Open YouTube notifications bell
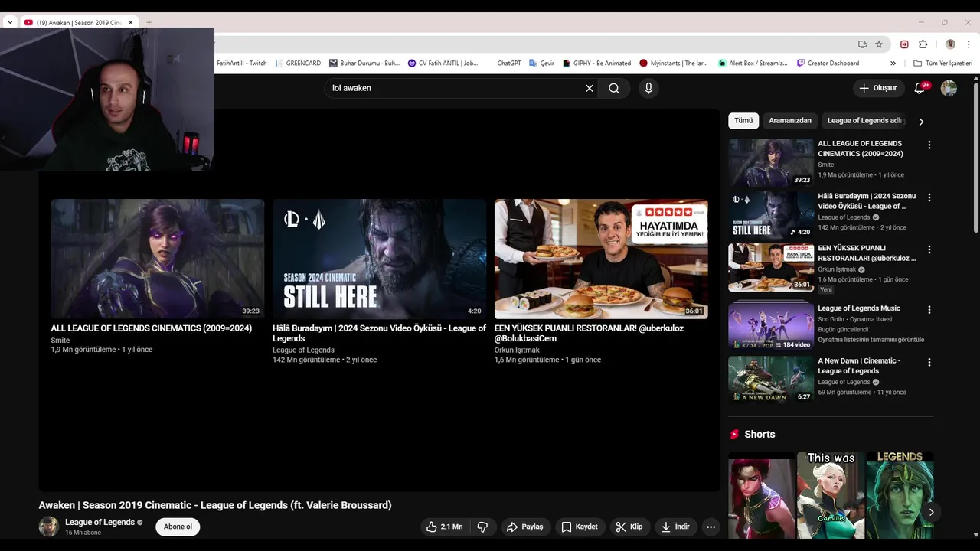Viewport: 980px width, 551px height. tap(920, 88)
